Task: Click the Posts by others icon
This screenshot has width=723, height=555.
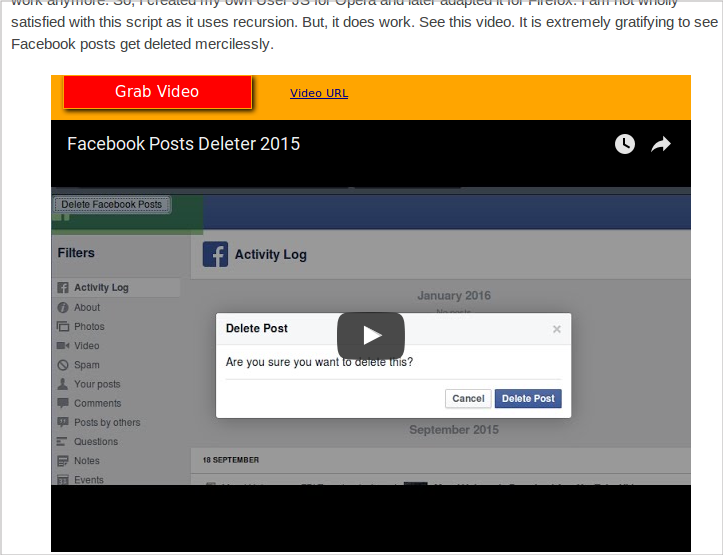Action: coord(63,422)
